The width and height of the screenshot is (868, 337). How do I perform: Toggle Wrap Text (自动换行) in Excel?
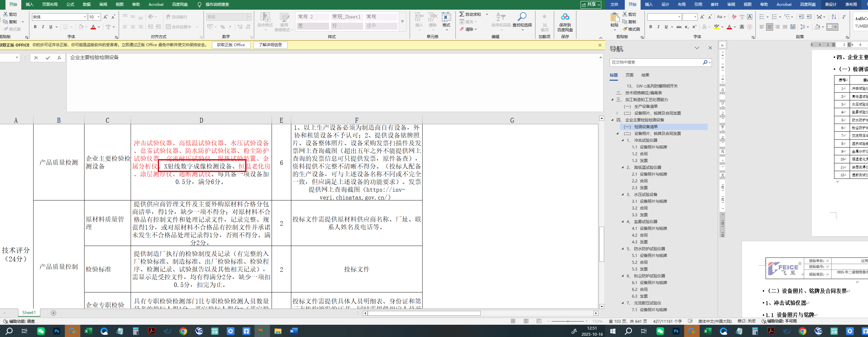click(x=176, y=17)
